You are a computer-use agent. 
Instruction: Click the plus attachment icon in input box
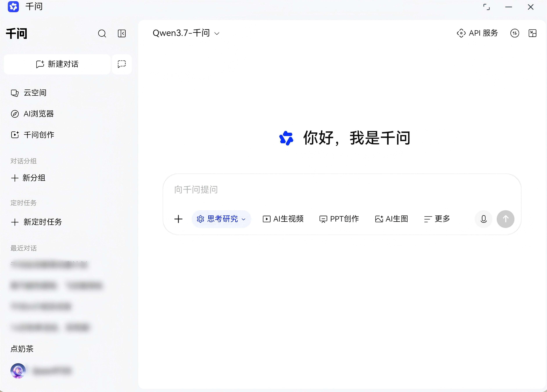(x=179, y=219)
